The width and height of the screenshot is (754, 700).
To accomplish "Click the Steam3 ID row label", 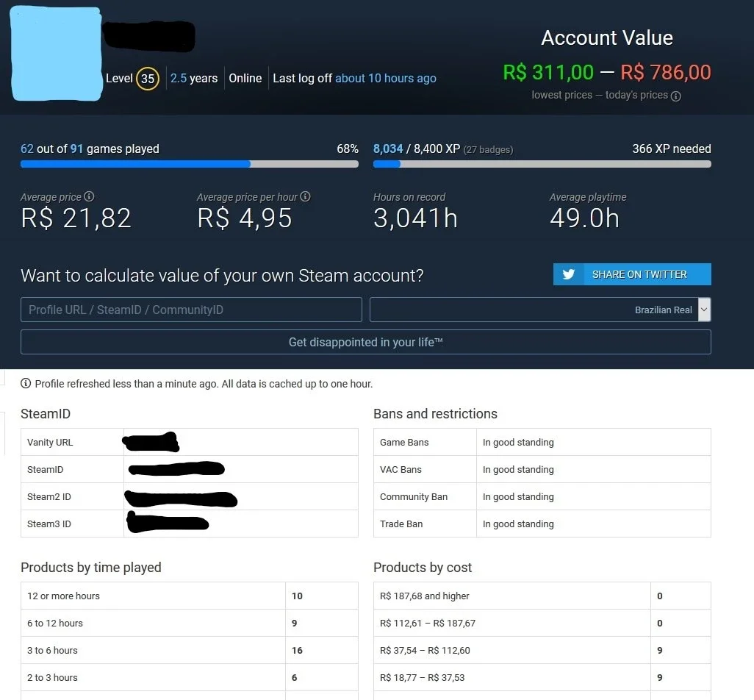I will (x=49, y=524).
